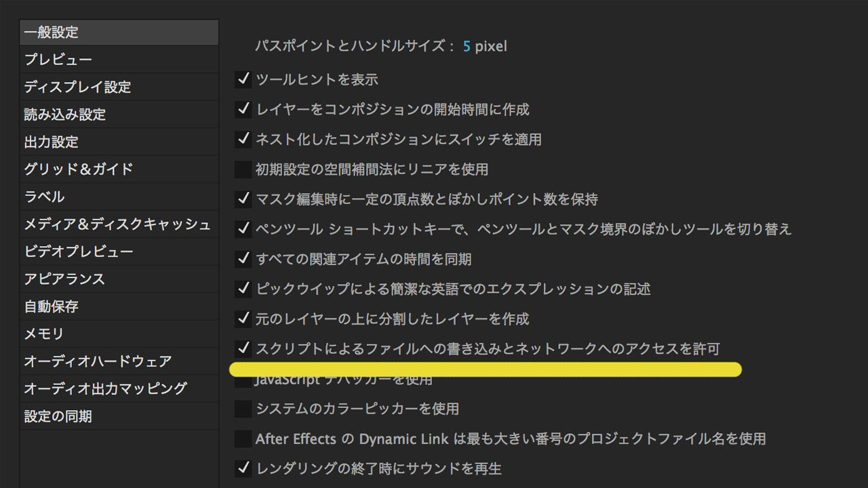The width and height of the screenshot is (868, 488).
Task: Go to 設定の同期 (Sync Settings)
Action: pyautogui.click(x=58, y=416)
